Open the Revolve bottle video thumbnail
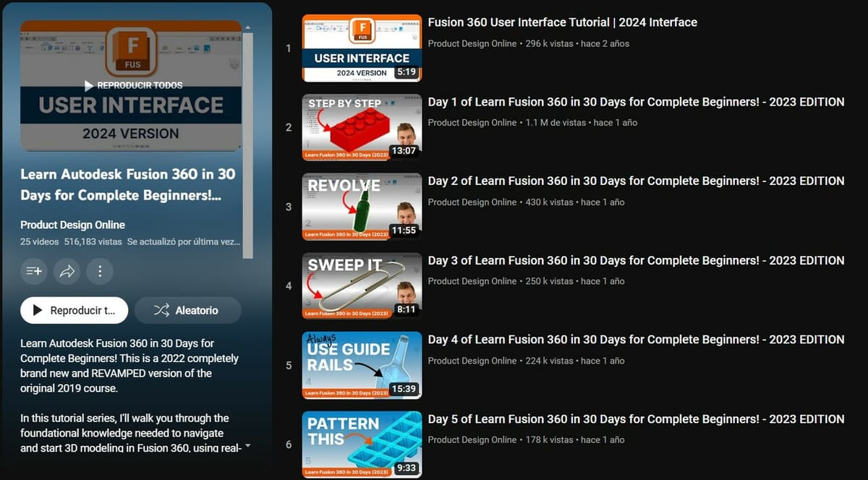The image size is (868, 480). click(x=362, y=207)
